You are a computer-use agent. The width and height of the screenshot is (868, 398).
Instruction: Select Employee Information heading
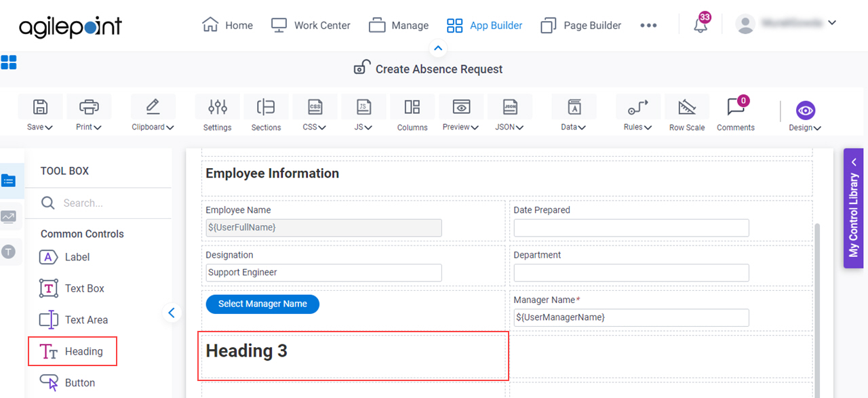point(272,173)
